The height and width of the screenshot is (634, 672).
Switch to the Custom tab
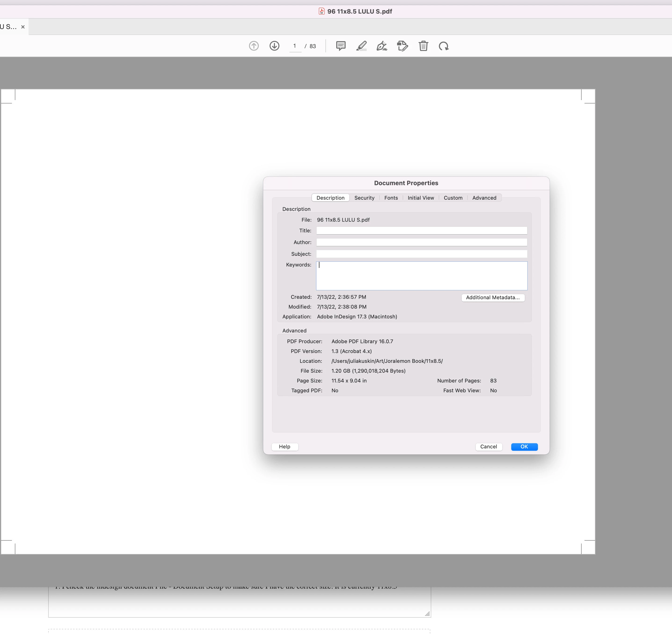click(453, 198)
